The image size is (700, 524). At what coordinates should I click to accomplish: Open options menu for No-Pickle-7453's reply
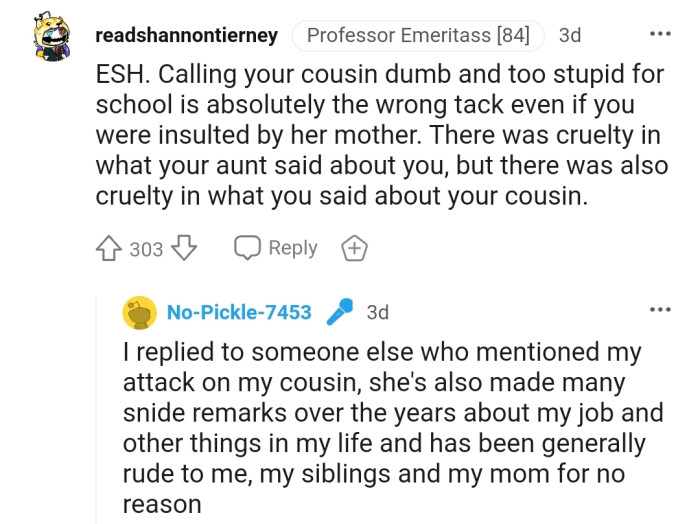coord(660,311)
